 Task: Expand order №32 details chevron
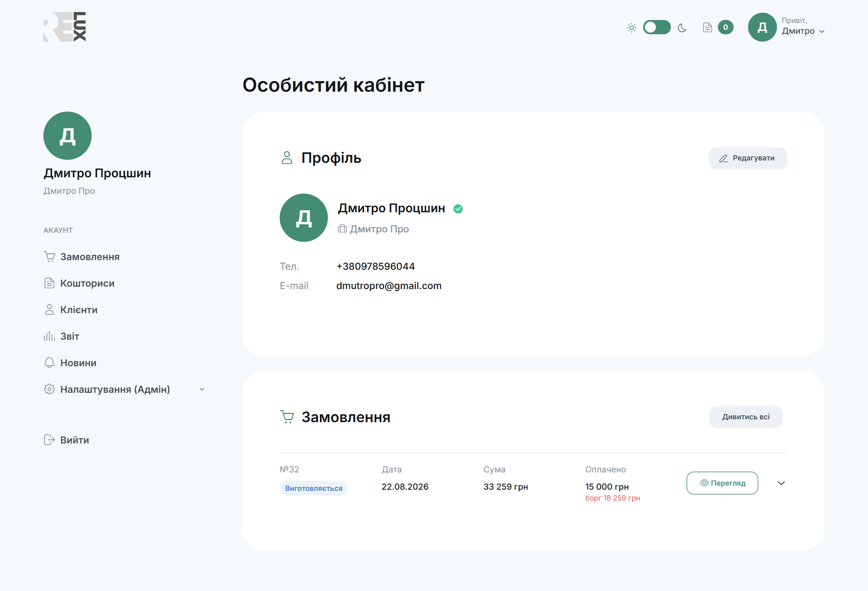click(781, 483)
